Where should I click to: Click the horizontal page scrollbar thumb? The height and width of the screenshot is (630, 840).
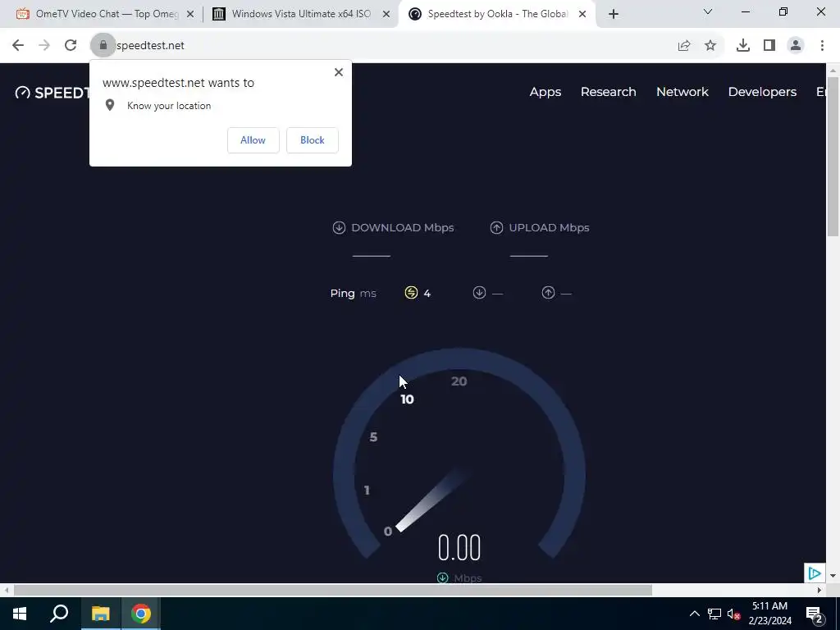333,590
